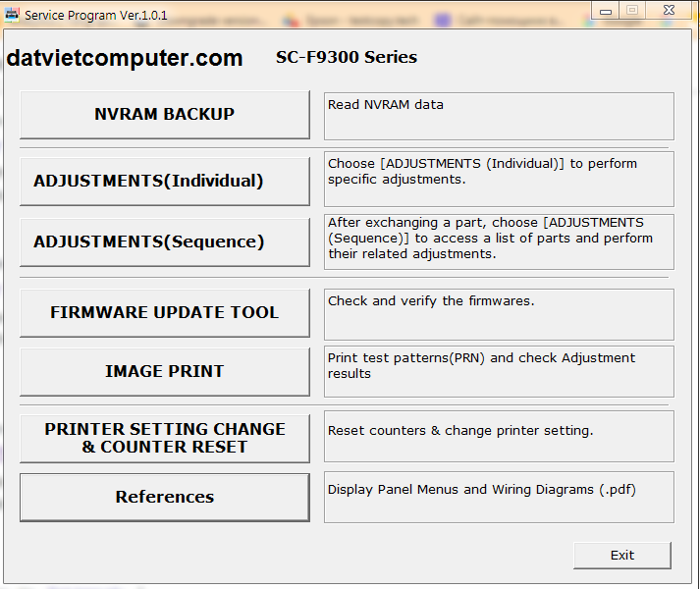Open PRINTER SETTING CHANGE & COUNTER RESET

[164, 438]
